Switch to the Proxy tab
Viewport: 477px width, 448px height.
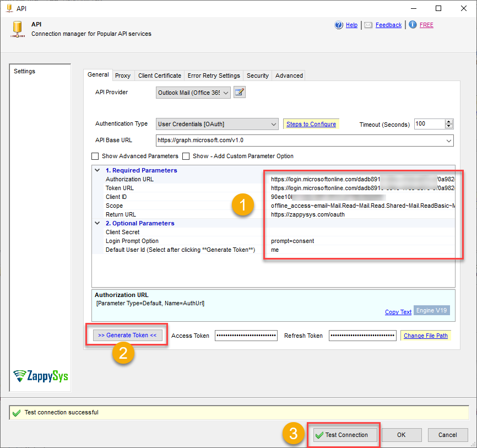[x=123, y=75]
